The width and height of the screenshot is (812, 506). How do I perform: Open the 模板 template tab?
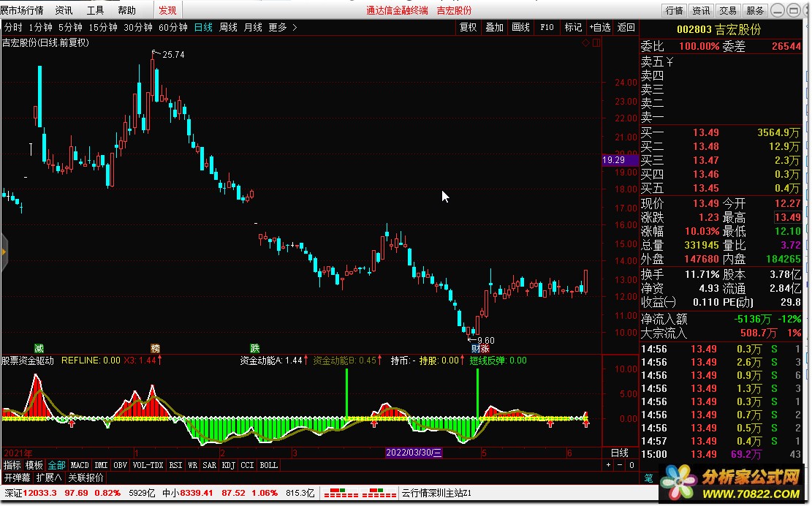34,465
